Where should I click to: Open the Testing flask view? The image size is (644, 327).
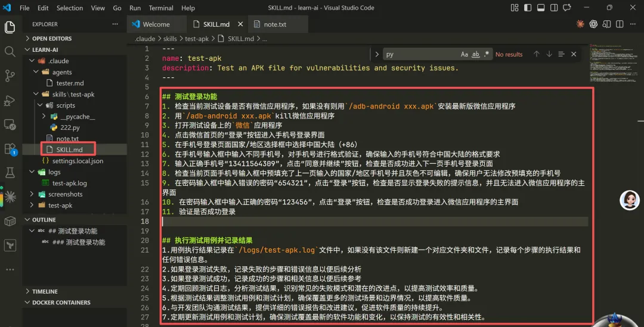point(10,173)
